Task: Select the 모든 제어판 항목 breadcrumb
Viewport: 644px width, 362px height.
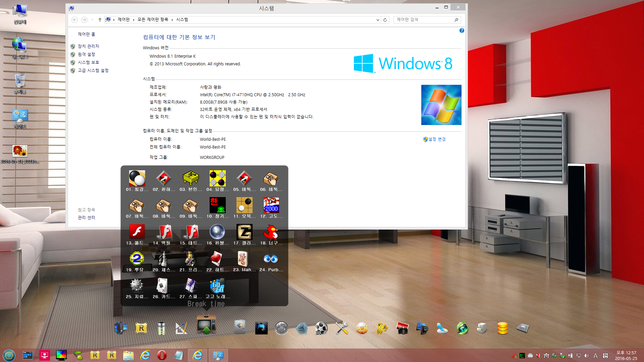Action: pos(153,20)
